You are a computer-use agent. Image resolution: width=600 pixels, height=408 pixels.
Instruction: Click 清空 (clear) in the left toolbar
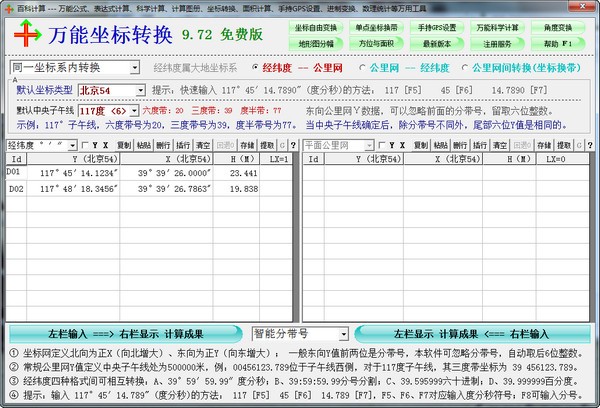tap(203, 145)
